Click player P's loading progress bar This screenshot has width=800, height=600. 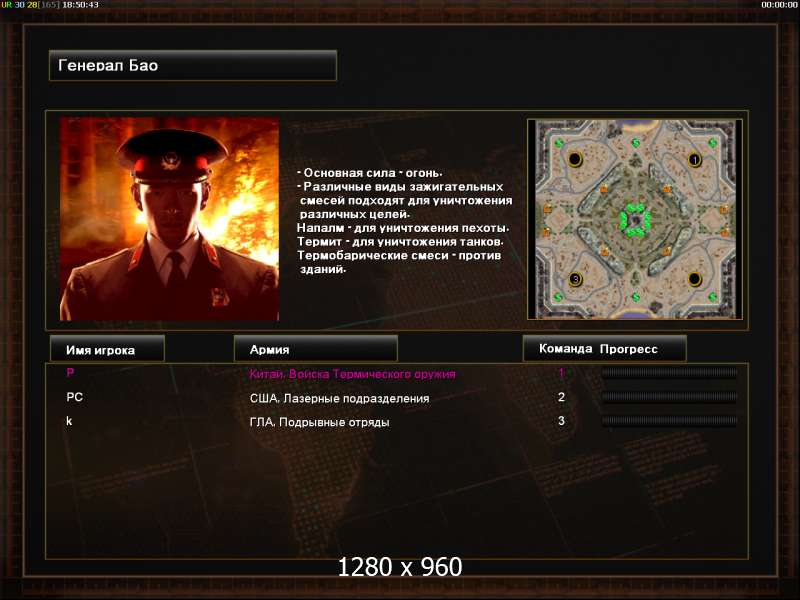(669, 373)
